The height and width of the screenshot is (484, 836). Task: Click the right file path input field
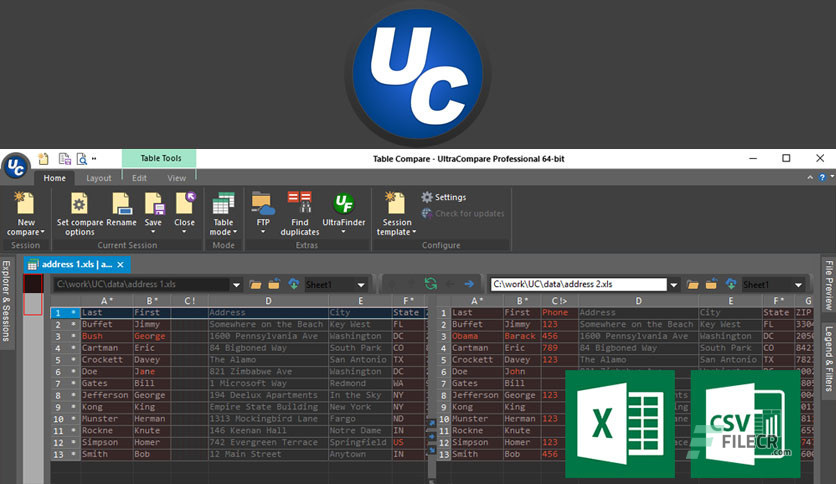(x=578, y=284)
